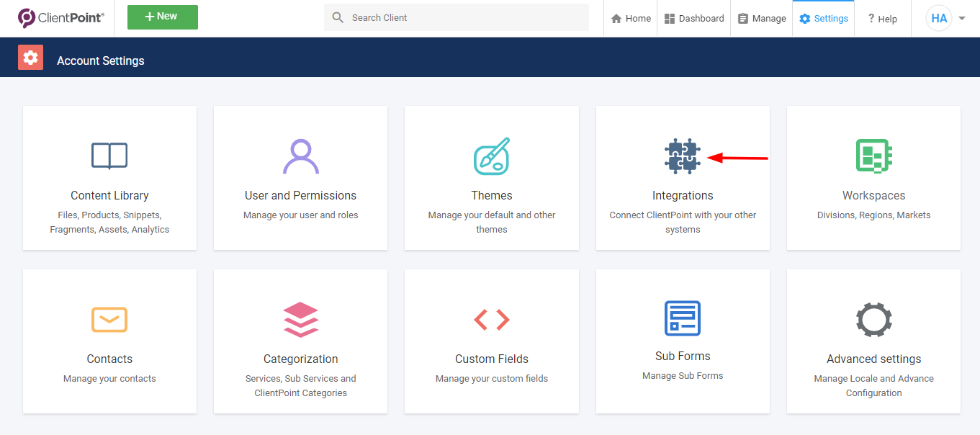
Task: Click the Custom Fields title
Action: click(492, 359)
